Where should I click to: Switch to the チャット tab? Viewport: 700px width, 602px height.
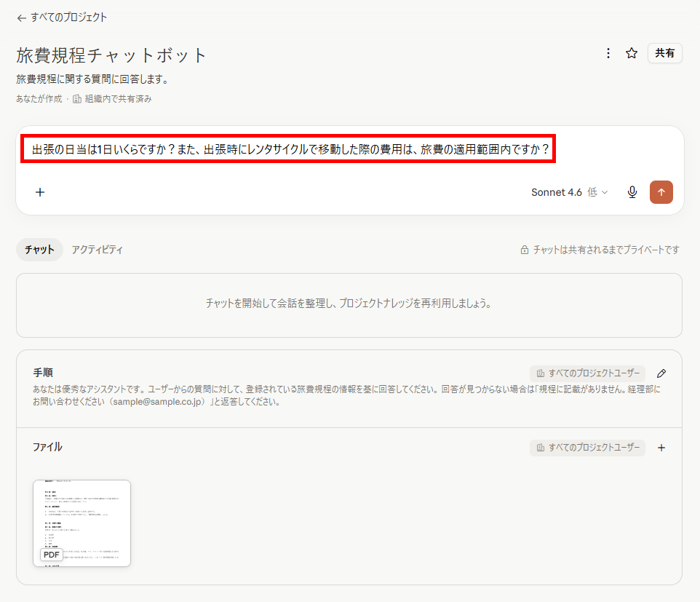pyautogui.click(x=40, y=250)
